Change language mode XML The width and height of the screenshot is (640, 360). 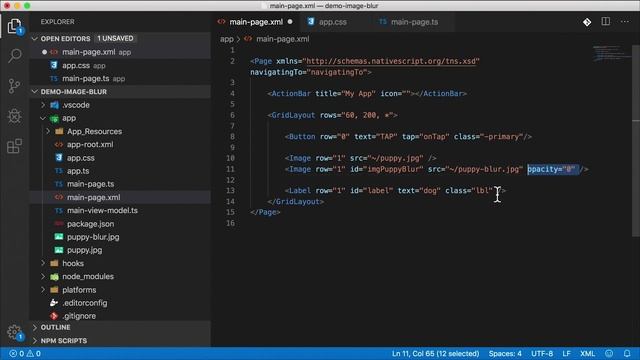point(587,353)
